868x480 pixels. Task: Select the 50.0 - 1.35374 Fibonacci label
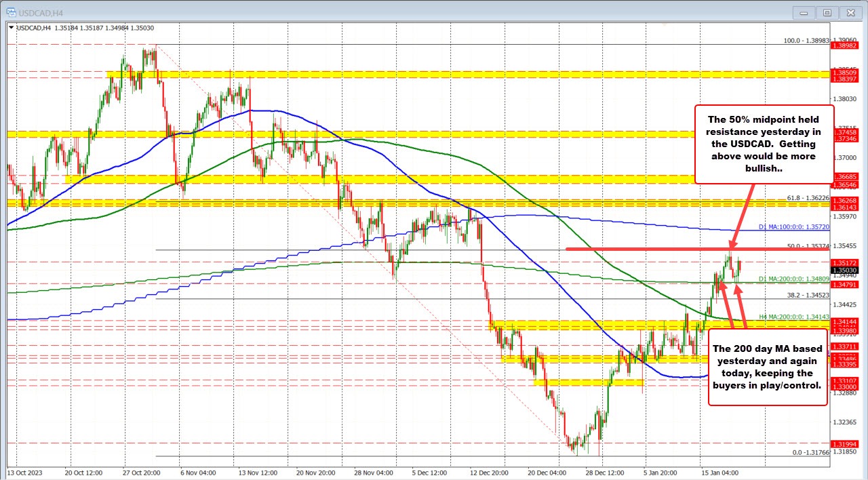click(808, 247)
